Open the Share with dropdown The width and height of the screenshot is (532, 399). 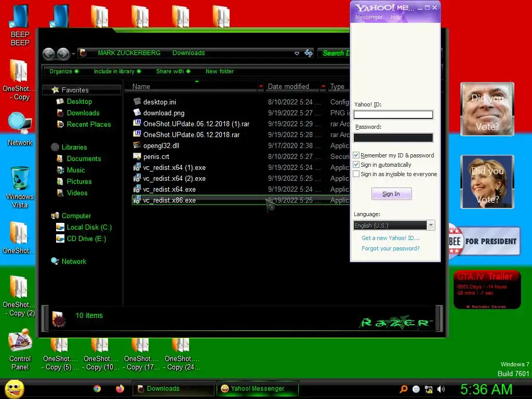[173, 71]
